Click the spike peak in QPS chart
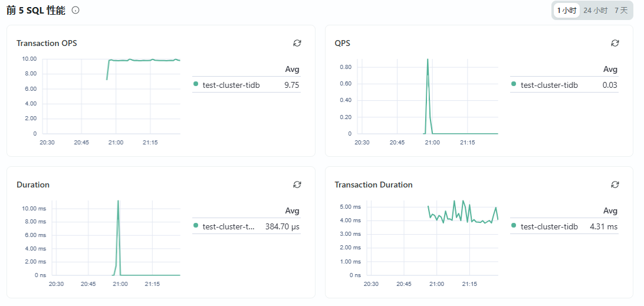Viewport: 644px width, 306px height. click(x=428, y=60)
